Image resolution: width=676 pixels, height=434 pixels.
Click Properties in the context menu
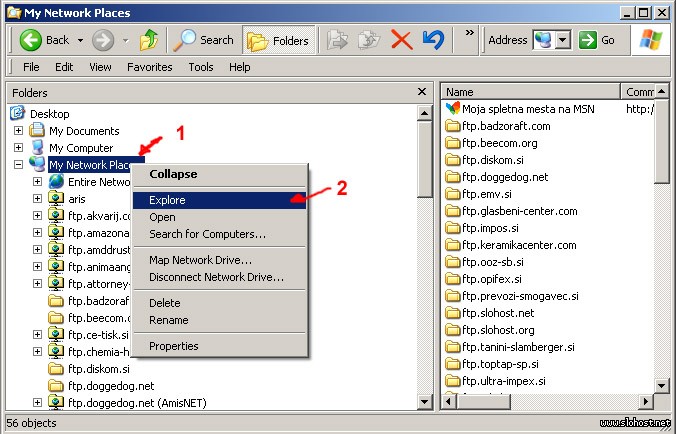(174, 346)
